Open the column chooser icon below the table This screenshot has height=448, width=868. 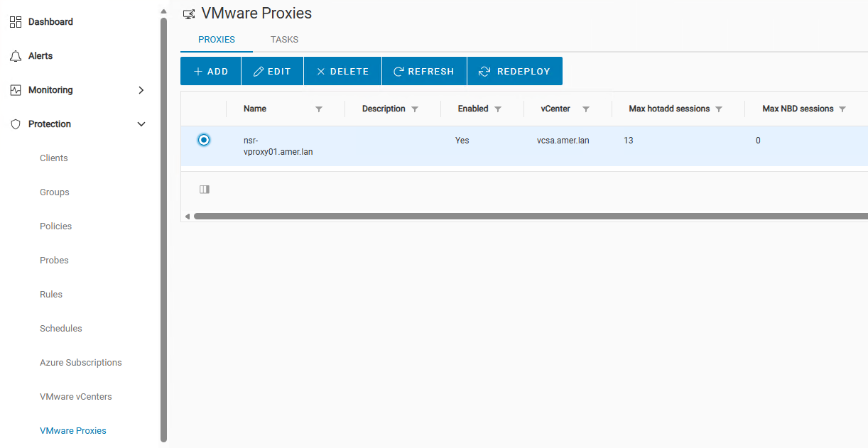click(x=205, y=189)
